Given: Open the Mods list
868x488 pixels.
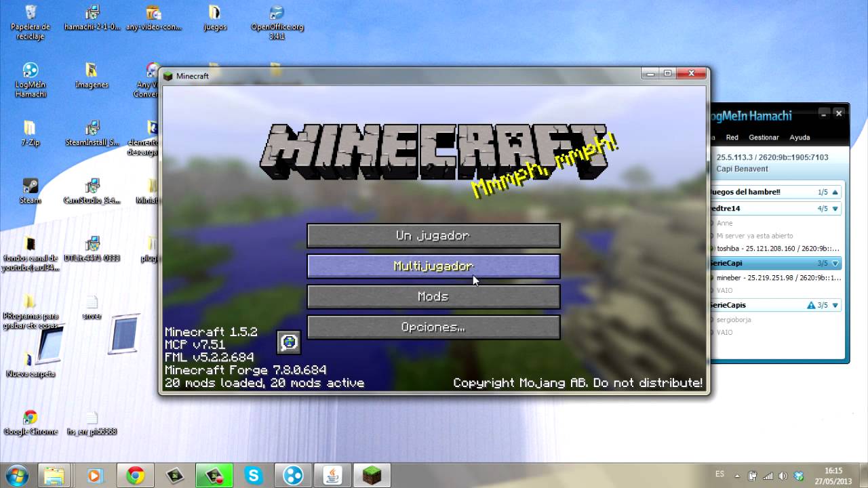Looking at the screenshot, I should (433, 297).
